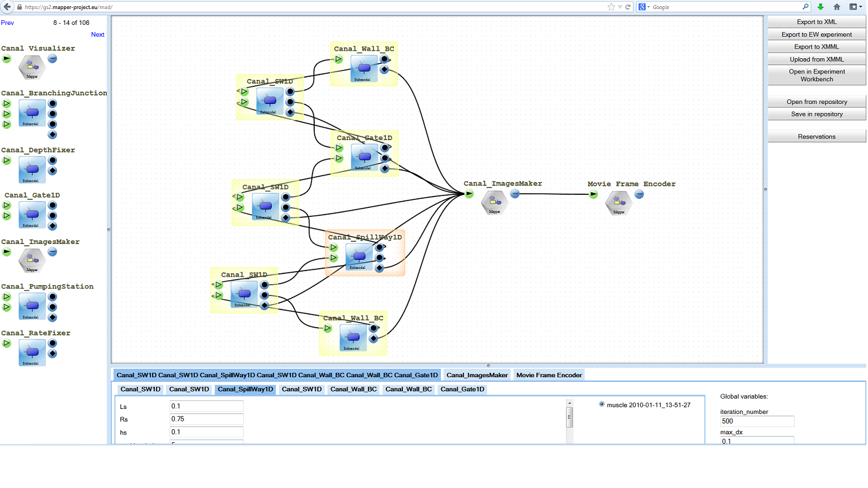Click the Export to XML button

click(x=816, y=22)
